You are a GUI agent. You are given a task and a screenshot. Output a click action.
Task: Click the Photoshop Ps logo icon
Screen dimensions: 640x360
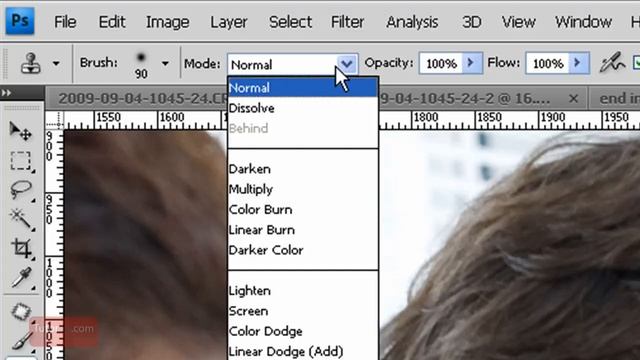(20, 21)
